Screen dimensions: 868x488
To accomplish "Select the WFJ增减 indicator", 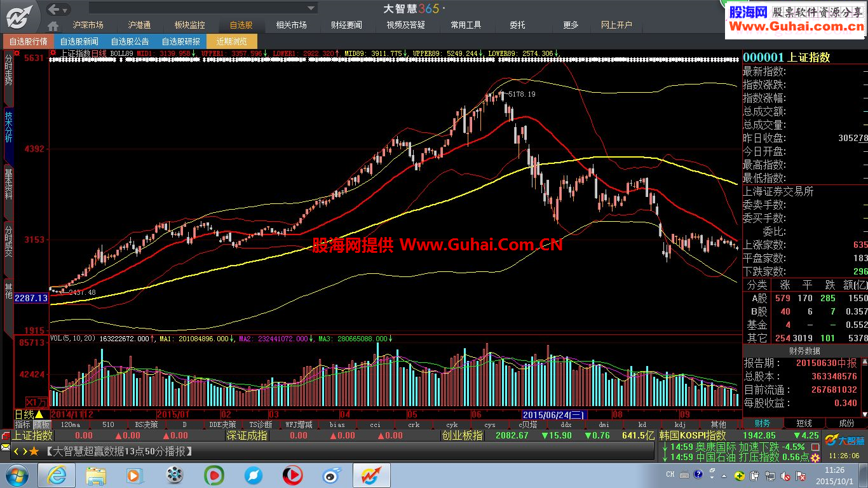I will click(x=299, y=424).
